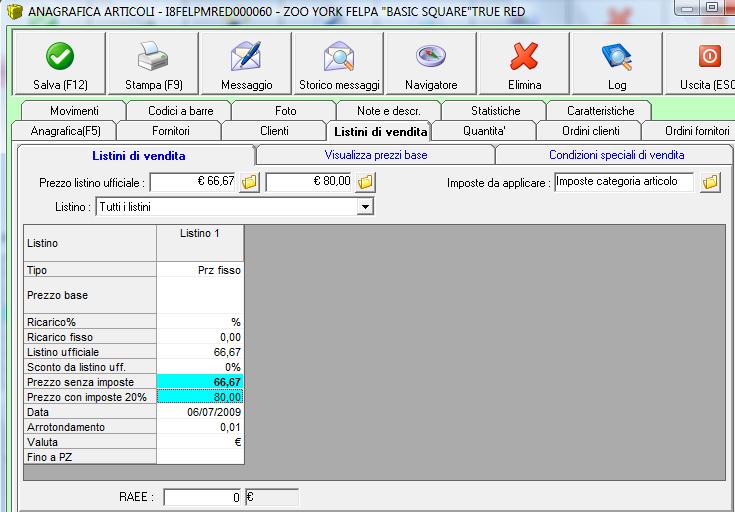Viewport: 735px width, 512px height.
Task: Click the Ricarico% value cell
Action: tap(200, 322)
